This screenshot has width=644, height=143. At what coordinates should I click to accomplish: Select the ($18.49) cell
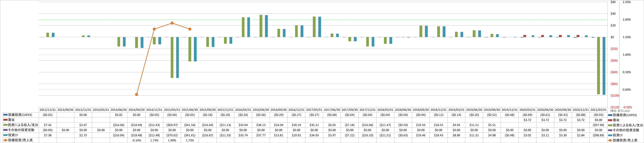pyautogui.click(x=136, y=125)
